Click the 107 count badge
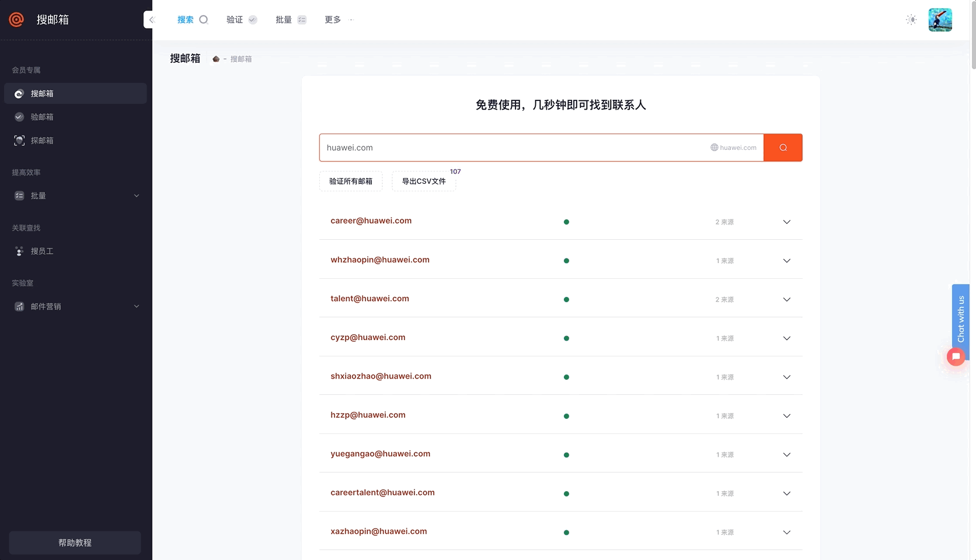This screenshot has width=976, height=560. click(x=455, y=171)
